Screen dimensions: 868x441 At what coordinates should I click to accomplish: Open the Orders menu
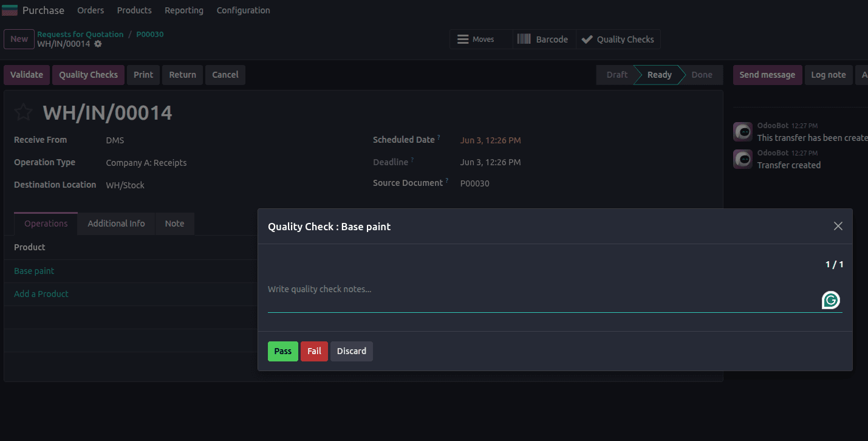point(91,10)
